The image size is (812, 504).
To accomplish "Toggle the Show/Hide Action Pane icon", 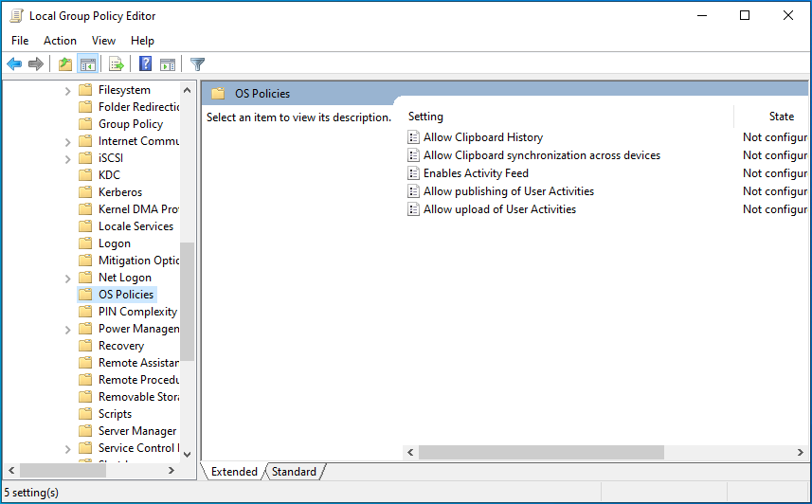I will (168, 64).
